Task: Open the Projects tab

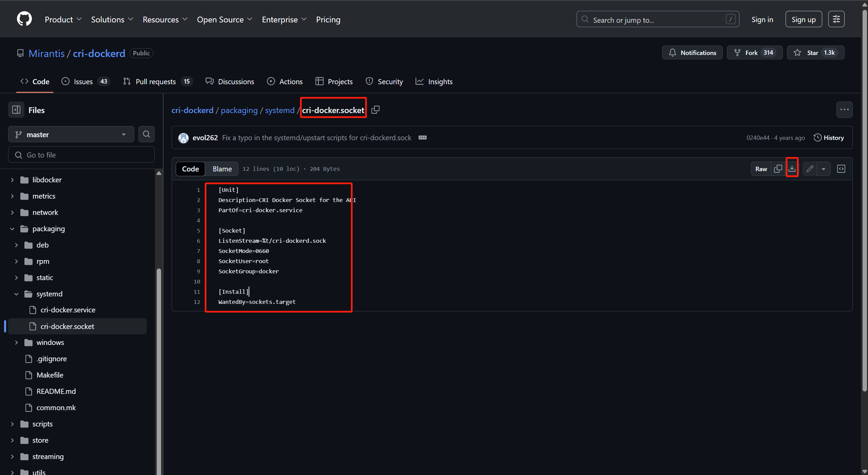Action: [334, 81]
